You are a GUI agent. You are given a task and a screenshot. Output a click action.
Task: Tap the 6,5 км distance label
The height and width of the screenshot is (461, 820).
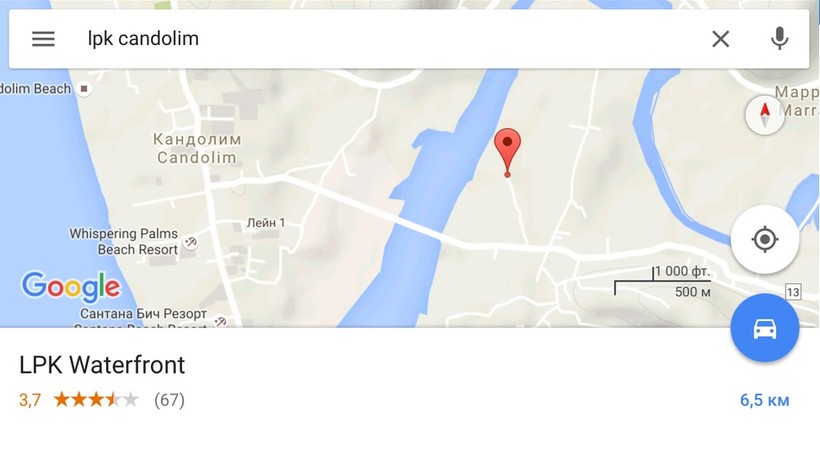(765, 400)
